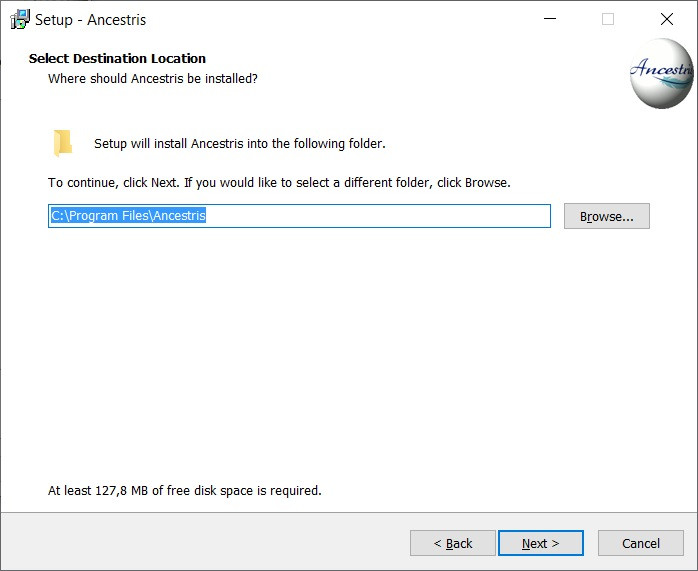
Task: Click the 'Select Destination Location' heading
Action: pos(117,58)
